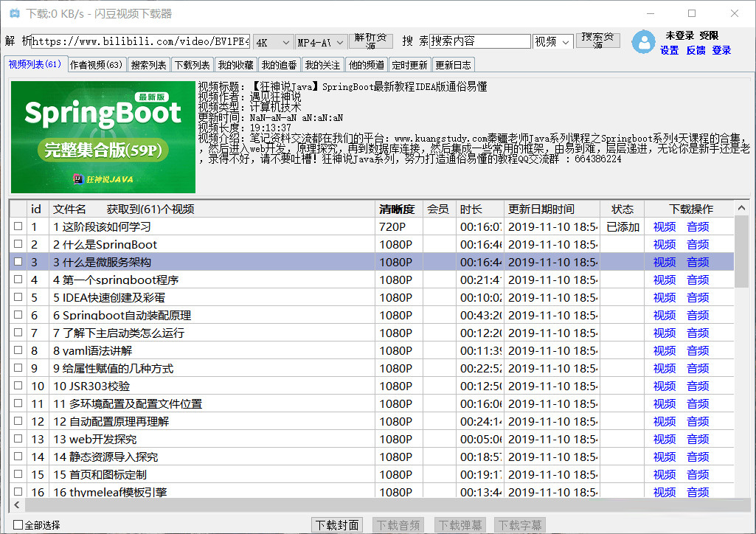Open the 更新日志 tab
756x534 pixels.
pos(453,65)
